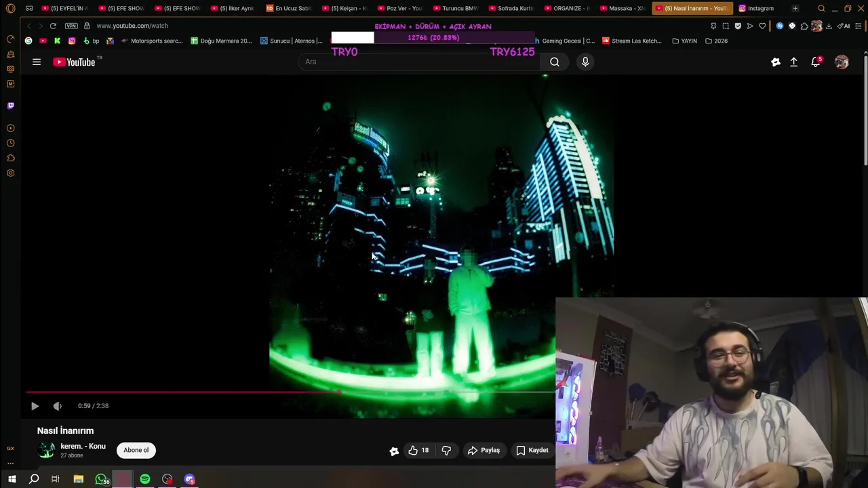Image resolution: width=868 pixels, height=488 pixels.
Task: Open Stream Las Ketch... bookmark
Action: tap(631, 41)
